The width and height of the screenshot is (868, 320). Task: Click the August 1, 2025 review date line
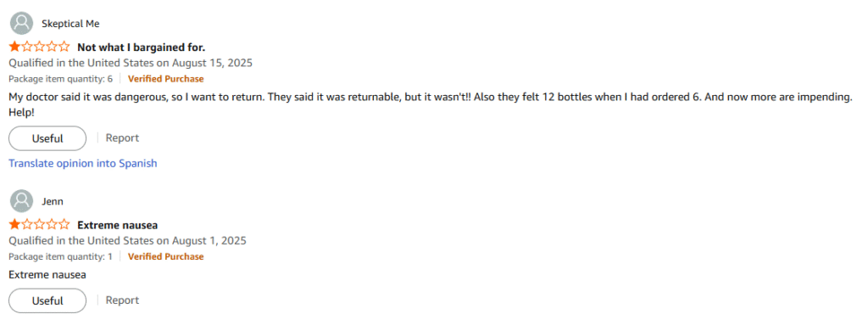127,241
